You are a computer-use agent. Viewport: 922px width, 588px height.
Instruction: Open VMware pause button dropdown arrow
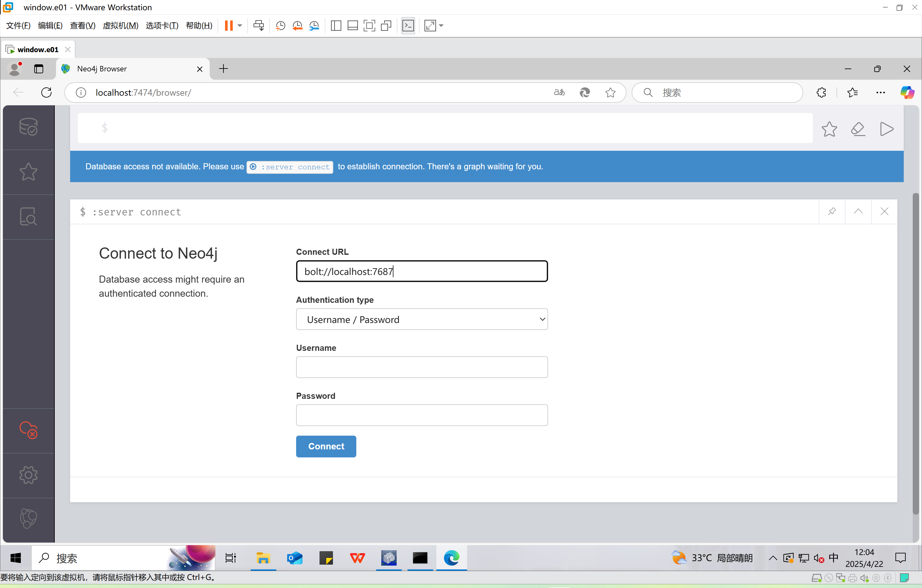[240, 26]
